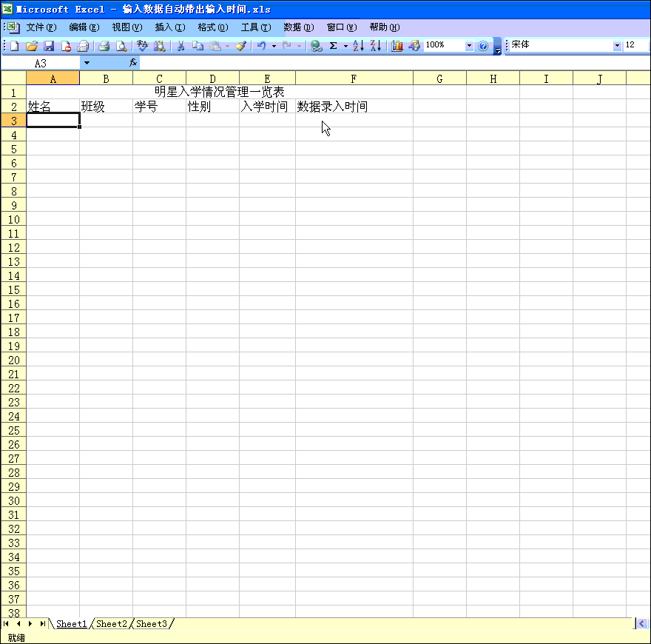
Task: Select the column F header
Action: coord(354,78)
